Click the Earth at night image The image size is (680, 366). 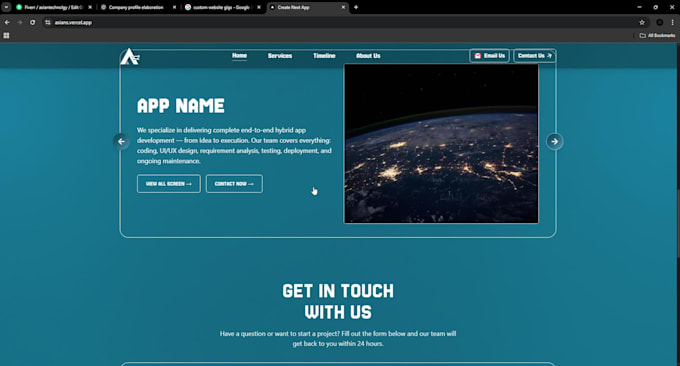tap(441, 144)
